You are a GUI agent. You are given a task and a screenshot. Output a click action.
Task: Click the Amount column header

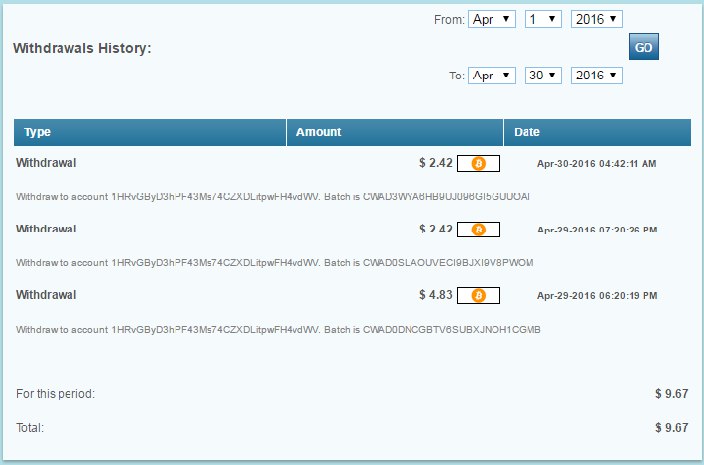click(319, 132)
